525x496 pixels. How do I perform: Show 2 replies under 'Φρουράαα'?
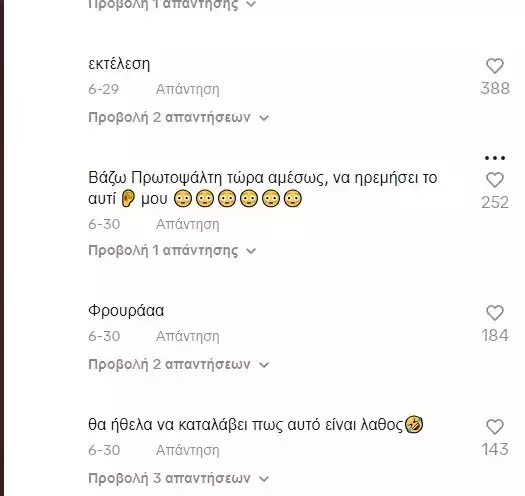click(178, 364)
